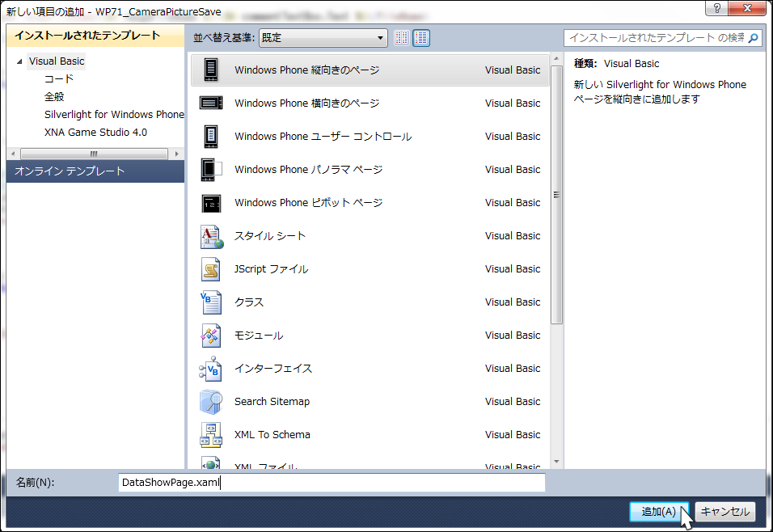The width and height of the screenshot is (773, 532).
Task: Click the 'XML To Schema' label
Action: (272, 435)
